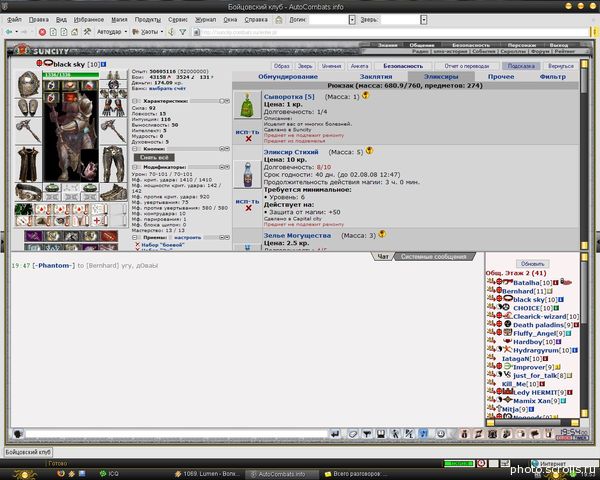This screenshot has height=480, width=600.
Task: Open the Сыворотка [5] item link
Action: (289, 97)
